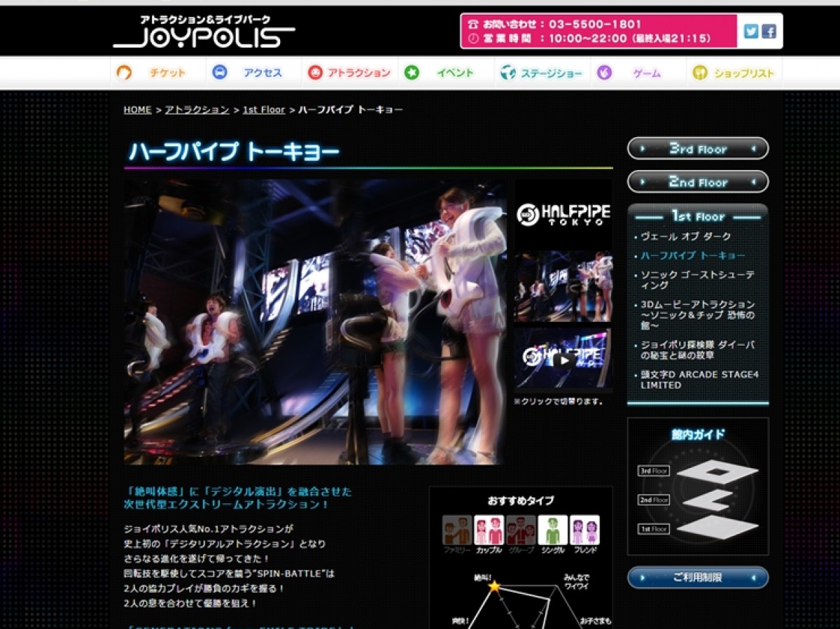Open ご利用制限 button
The image size is (840, 629).
(698, 578)
